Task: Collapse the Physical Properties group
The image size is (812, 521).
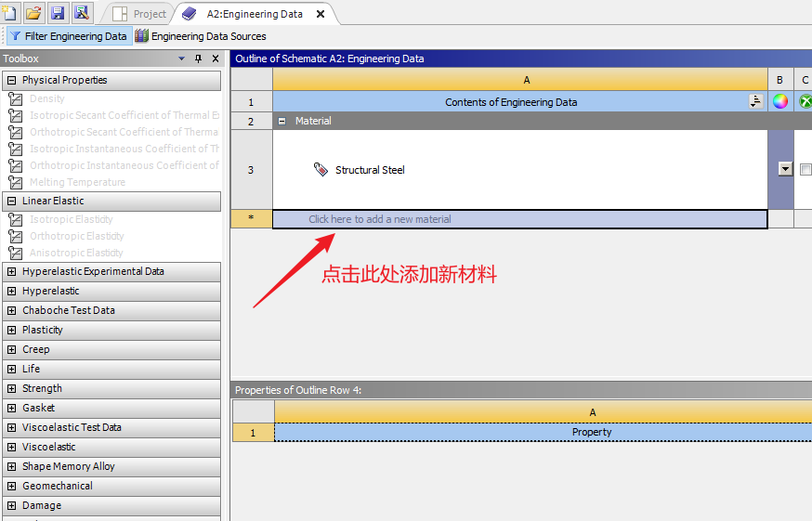Action: (x=11, y=80)
